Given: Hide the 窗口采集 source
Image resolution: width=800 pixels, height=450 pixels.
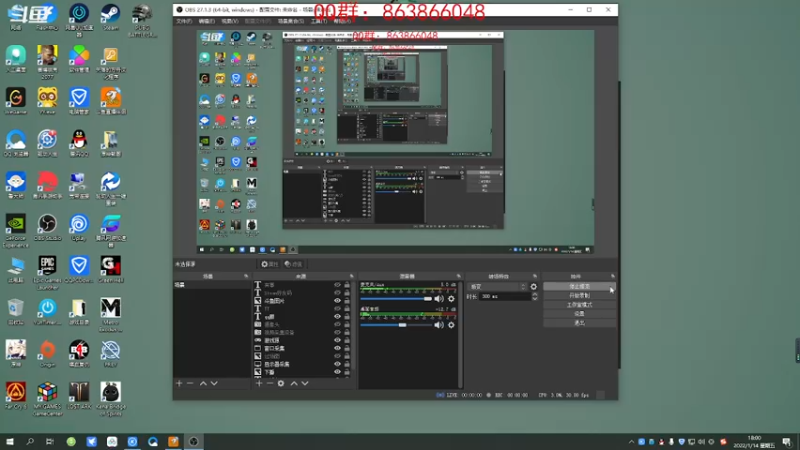Looking at the screenshot, I should pos(337,348).
